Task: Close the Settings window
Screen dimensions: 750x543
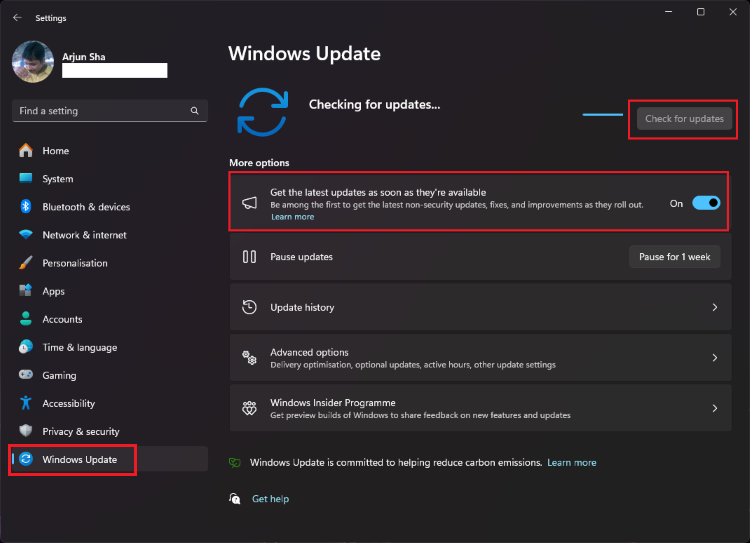Action: (733, 11)
